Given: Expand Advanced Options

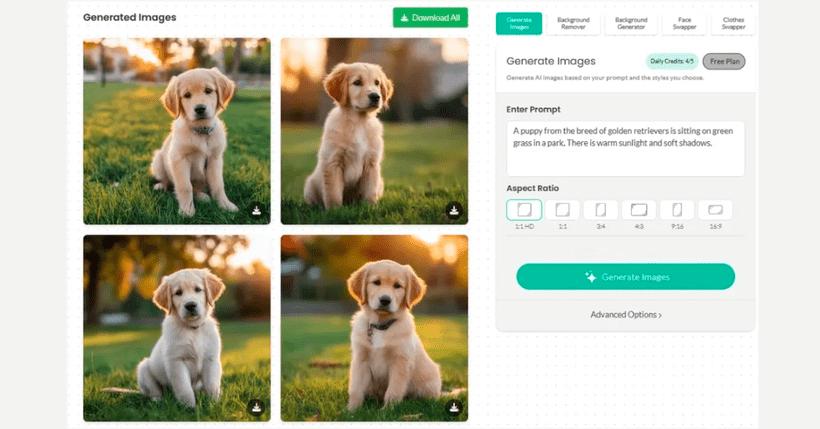Looking at the screenshot, I should coord(625,315).
